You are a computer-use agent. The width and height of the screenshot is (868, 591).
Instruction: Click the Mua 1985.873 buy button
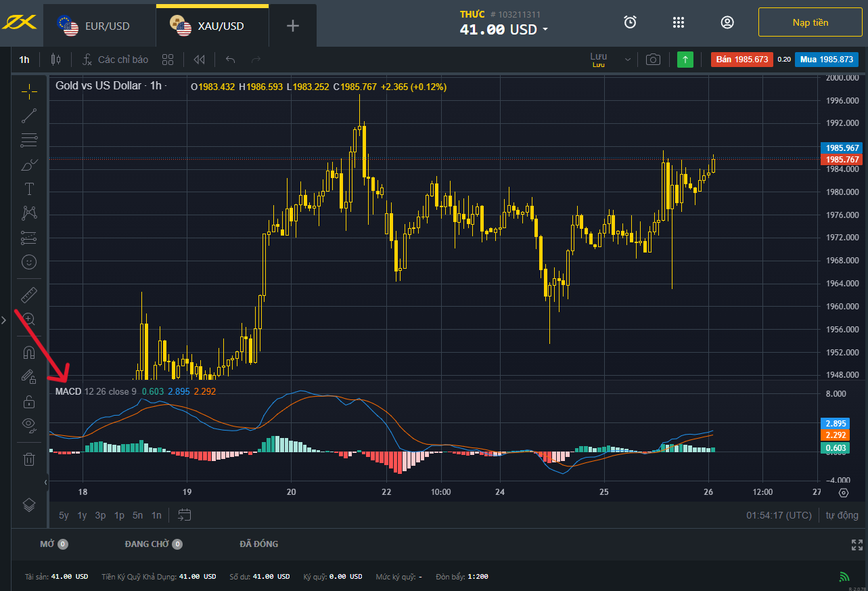point(827,60)
